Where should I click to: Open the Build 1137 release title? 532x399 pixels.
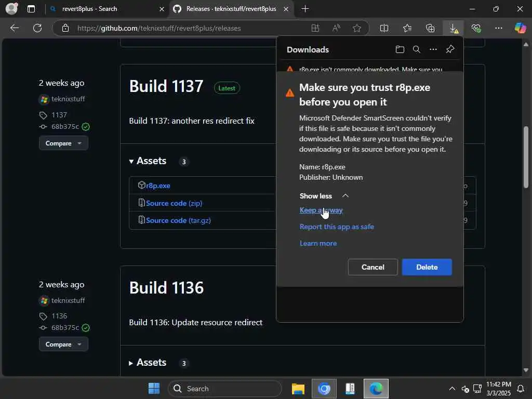[x=166, y=86]
